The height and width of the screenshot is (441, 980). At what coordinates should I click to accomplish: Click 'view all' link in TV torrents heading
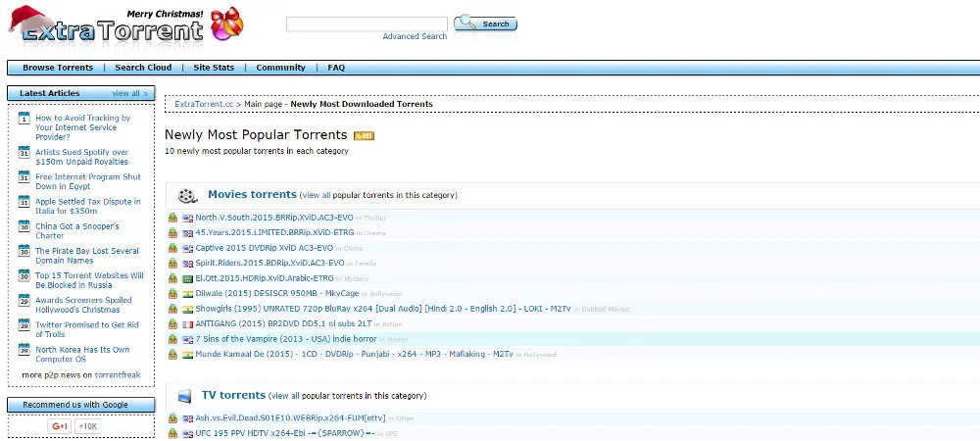[x=285, y=396]
